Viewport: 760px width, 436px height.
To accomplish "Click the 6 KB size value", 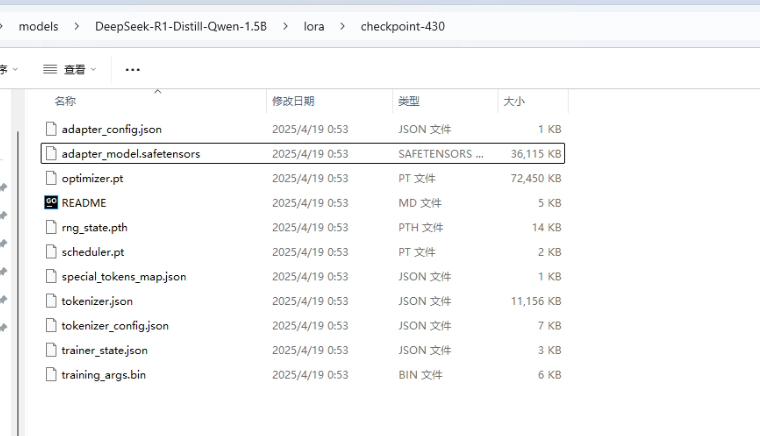I will click(x=550, y=375).
